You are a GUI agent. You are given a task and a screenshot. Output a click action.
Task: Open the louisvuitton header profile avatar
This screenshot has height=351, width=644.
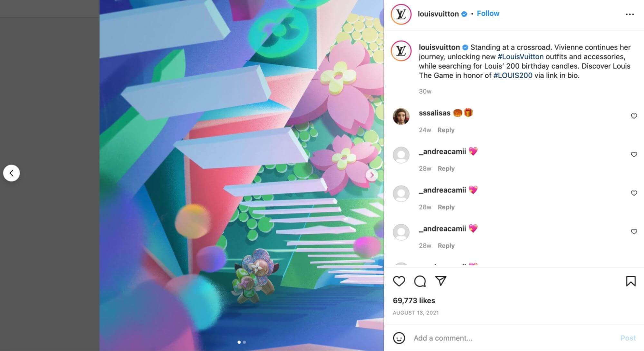(401, 14)
